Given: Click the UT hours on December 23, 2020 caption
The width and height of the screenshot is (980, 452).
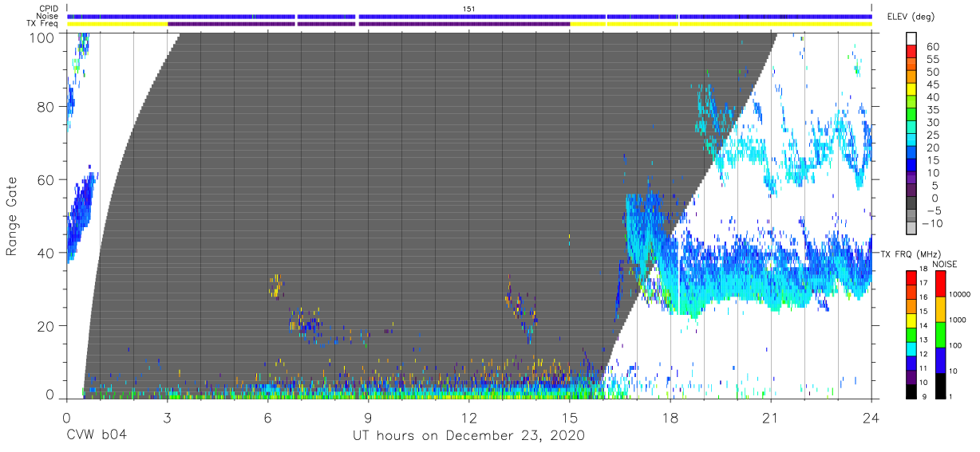Looking at the screenshot, I should (469, 436).
